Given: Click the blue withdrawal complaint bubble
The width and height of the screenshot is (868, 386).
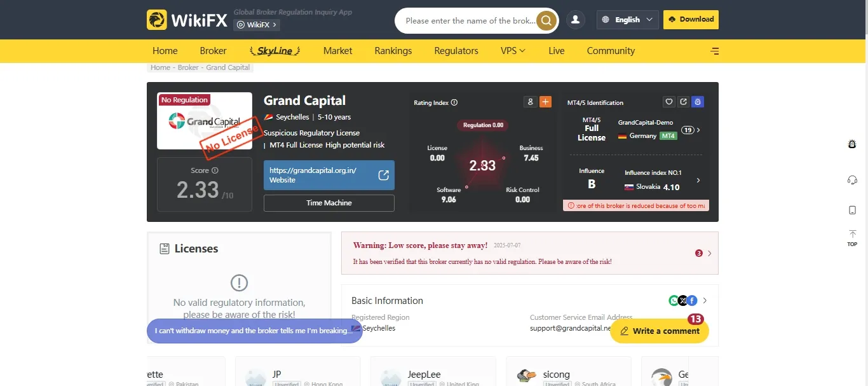Looking at the screenshot, I should pyautogui.click(x=255, y=331).
